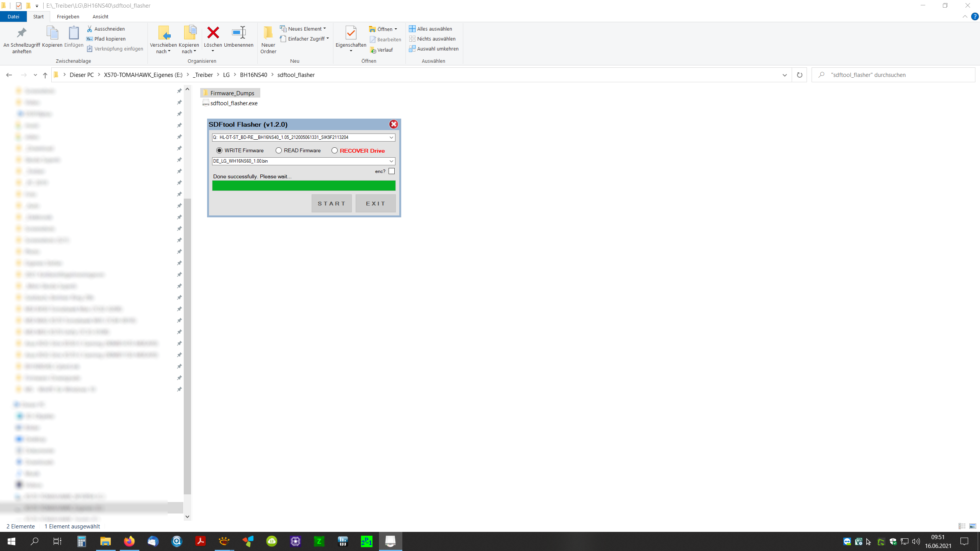Open Adobe Acrobat from the taskbar

pyautogui.click(x=200, y=541)
